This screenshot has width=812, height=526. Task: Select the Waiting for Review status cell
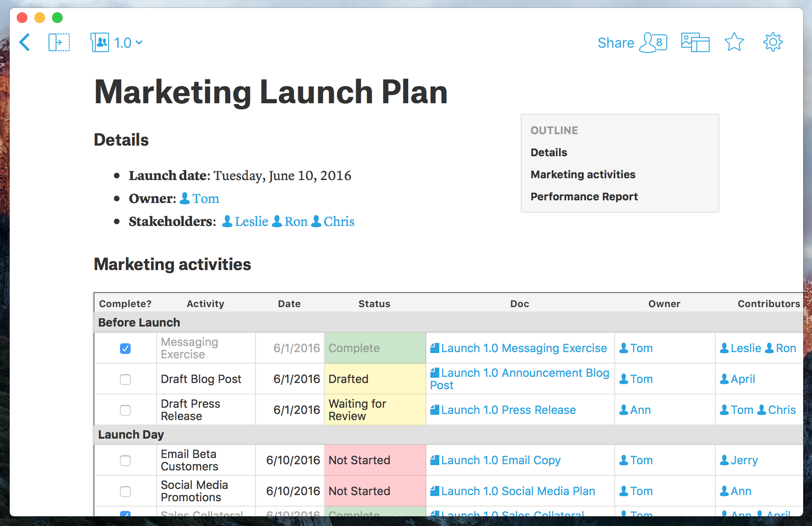(374, 410)
